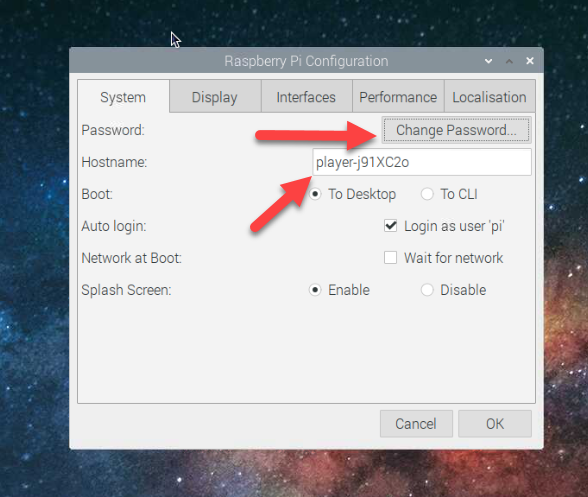
Task: Minimize window with down chevron icon
Action: (x=488, y=61)
